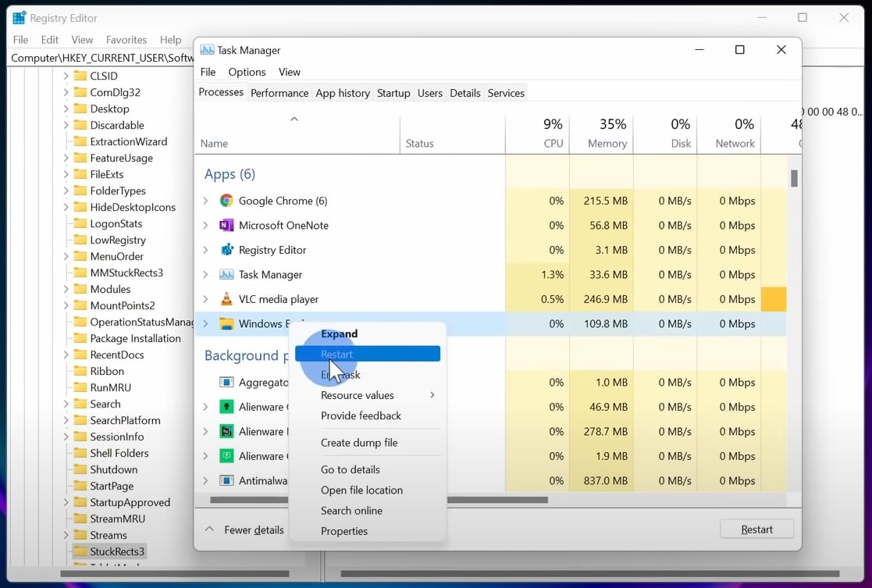Click the Microsoft OneNote icon in Apps list

pyautogui.click(x=226, y=226)
